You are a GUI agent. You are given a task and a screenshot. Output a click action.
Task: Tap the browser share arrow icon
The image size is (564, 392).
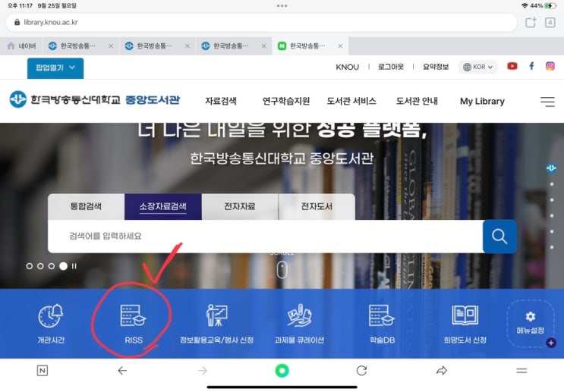tap(441, 371)
